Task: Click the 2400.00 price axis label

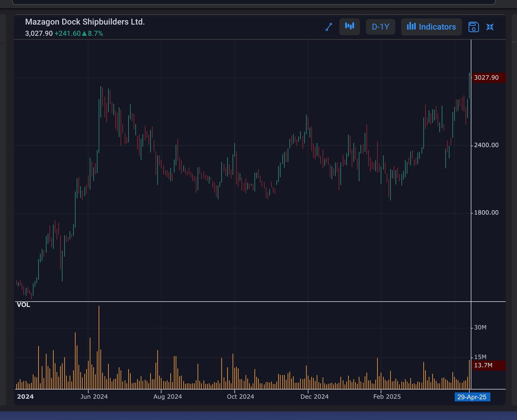Action: click(486, 145)
